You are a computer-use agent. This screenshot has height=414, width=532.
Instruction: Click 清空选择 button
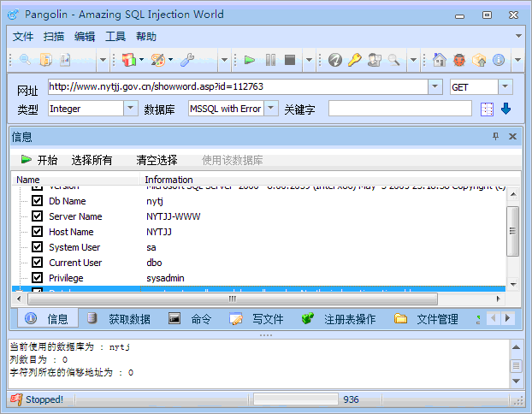click(157, 160)
